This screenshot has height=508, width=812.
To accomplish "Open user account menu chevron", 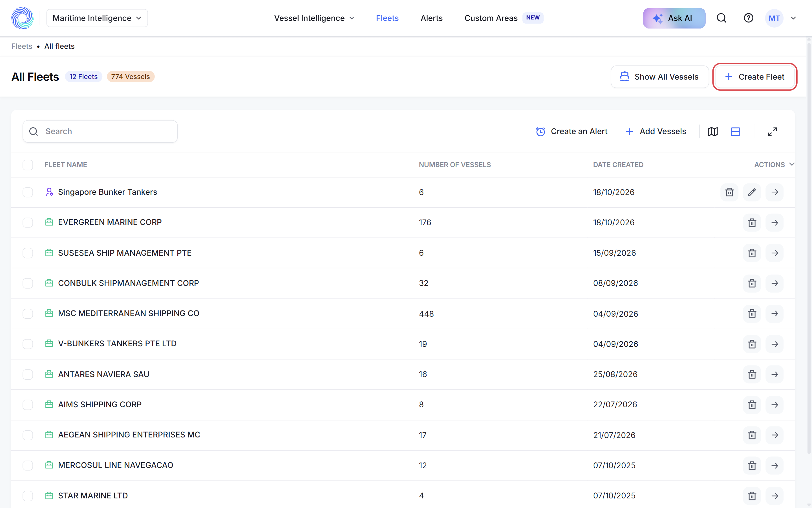I will [793, 18].
